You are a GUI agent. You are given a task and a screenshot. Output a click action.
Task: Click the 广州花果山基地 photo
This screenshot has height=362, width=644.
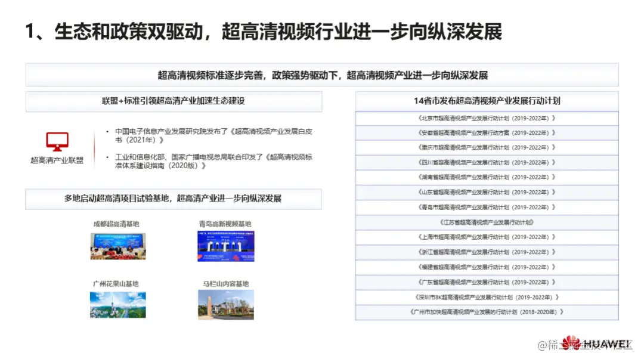(117, 304)
